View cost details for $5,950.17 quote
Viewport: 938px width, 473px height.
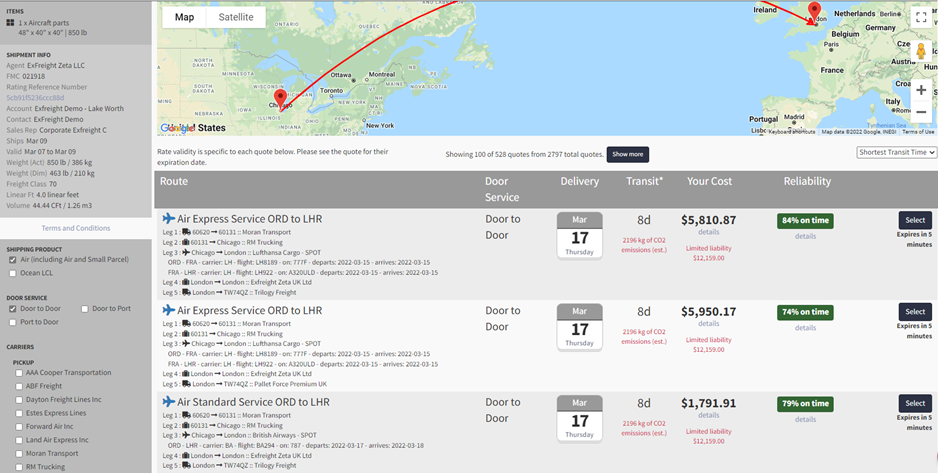708,324
